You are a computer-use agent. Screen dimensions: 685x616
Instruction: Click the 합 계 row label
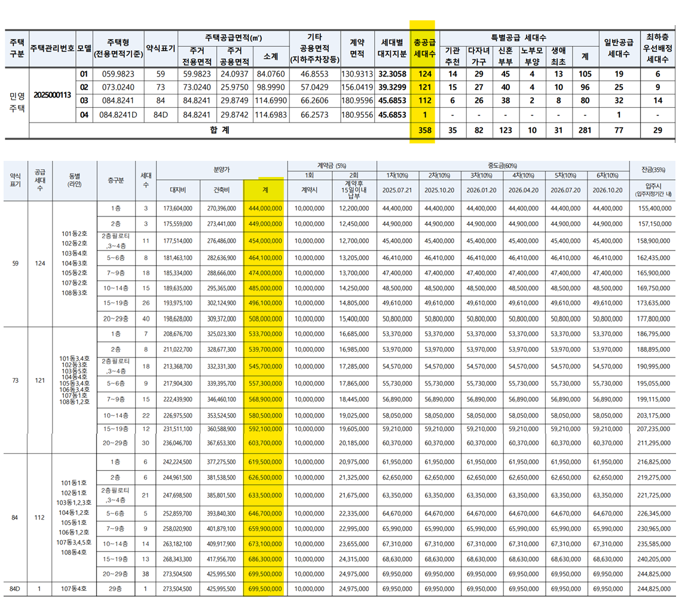tap(220, 130)
